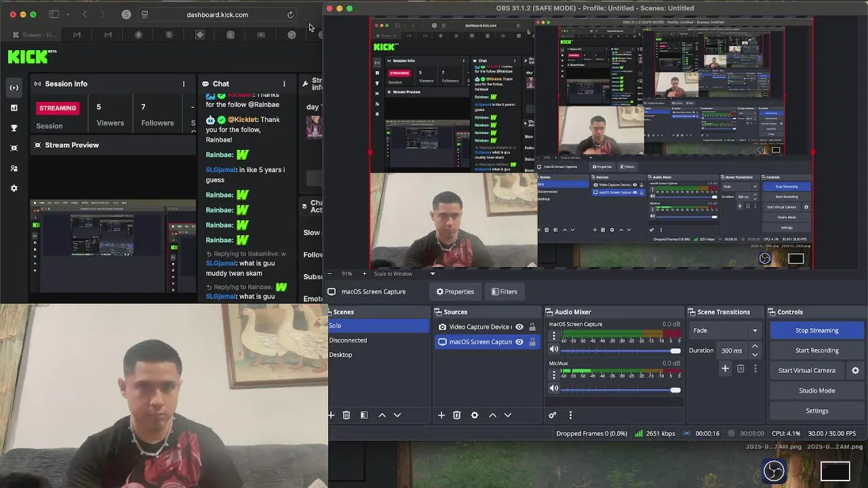The width and height of the screenshot is (868, 488).
Task: Reload the dashboard.kick.com page in Safari
Action: [290, 14]
